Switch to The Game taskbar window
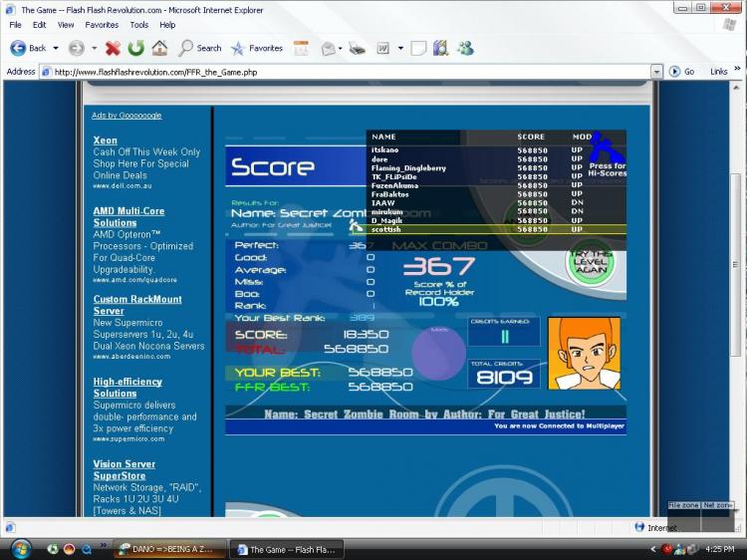 click(287, 549)
